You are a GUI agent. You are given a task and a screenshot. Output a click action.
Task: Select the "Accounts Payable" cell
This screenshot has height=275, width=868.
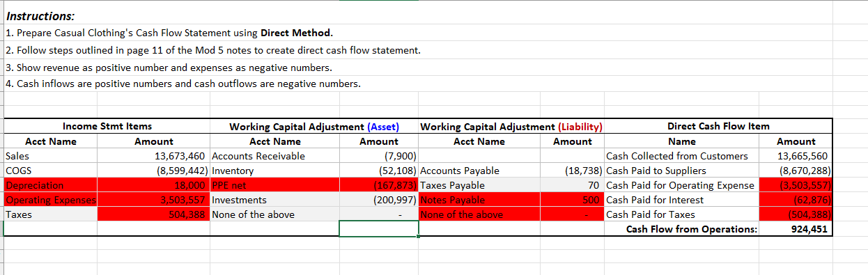479,171
